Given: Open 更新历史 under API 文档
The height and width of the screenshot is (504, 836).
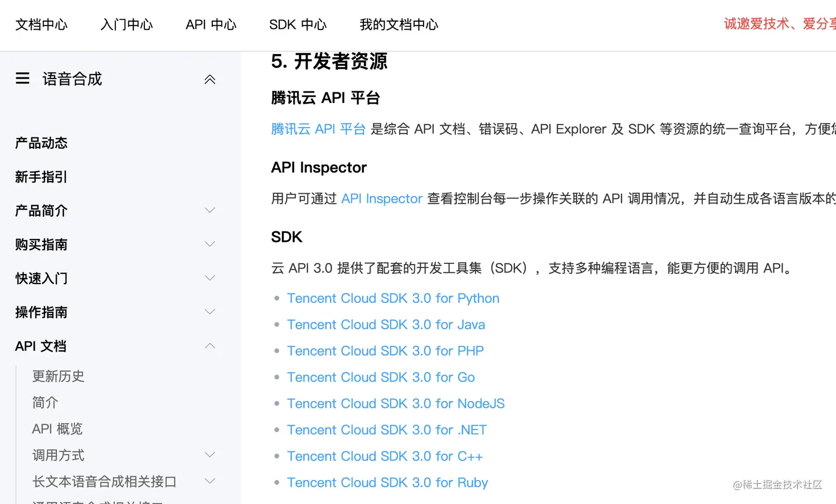Looking at the screenshot, I should tap(58, 376).
